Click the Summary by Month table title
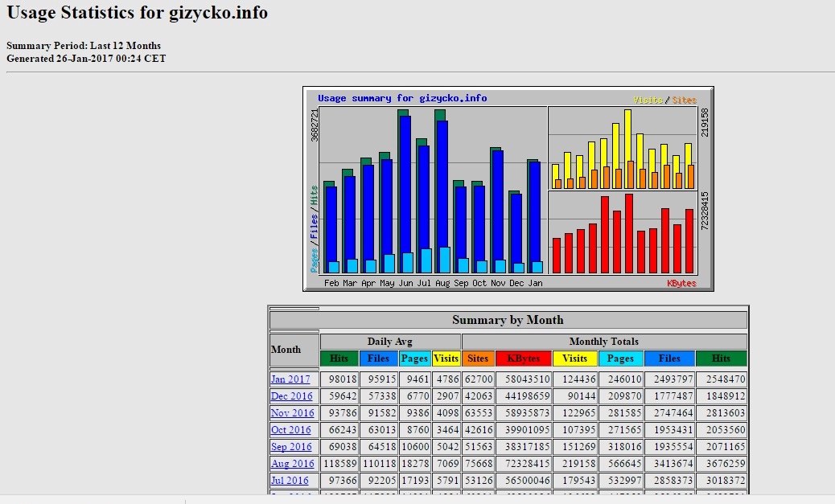Viewport: 835px width, 504px height. point(508,320)
